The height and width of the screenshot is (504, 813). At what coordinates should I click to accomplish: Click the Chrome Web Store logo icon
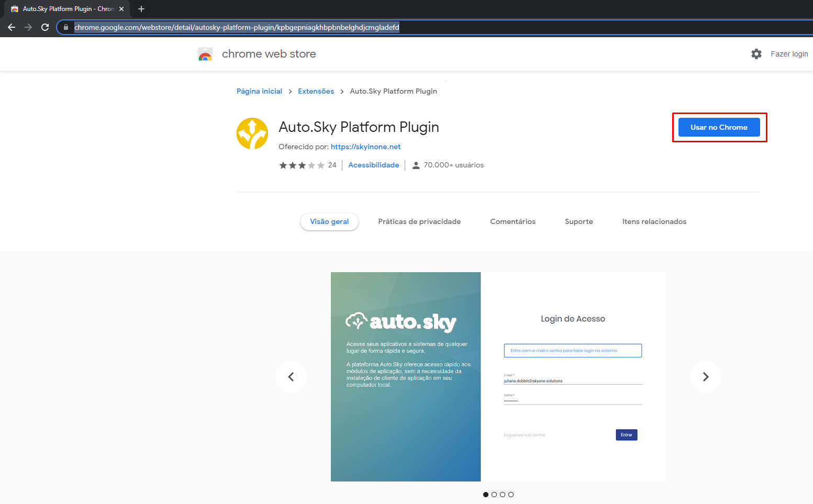205,54
